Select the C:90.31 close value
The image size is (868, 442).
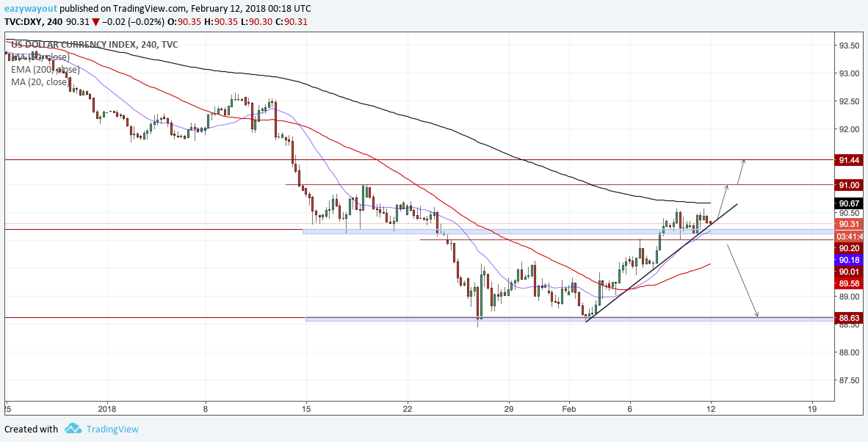[x=292, y=22]
